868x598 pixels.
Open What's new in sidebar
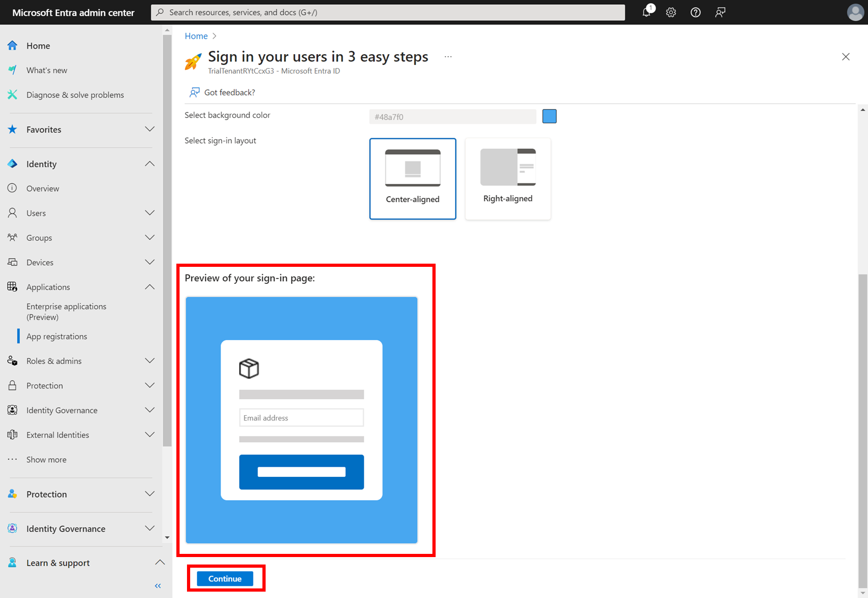(x=47, y=70)
